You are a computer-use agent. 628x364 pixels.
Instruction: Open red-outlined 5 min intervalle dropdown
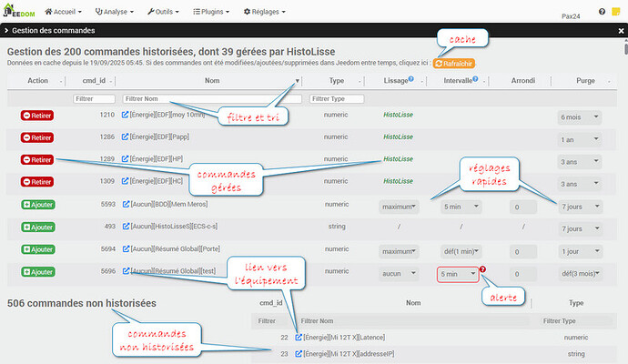pyautogui.click(x=458, y=274)
